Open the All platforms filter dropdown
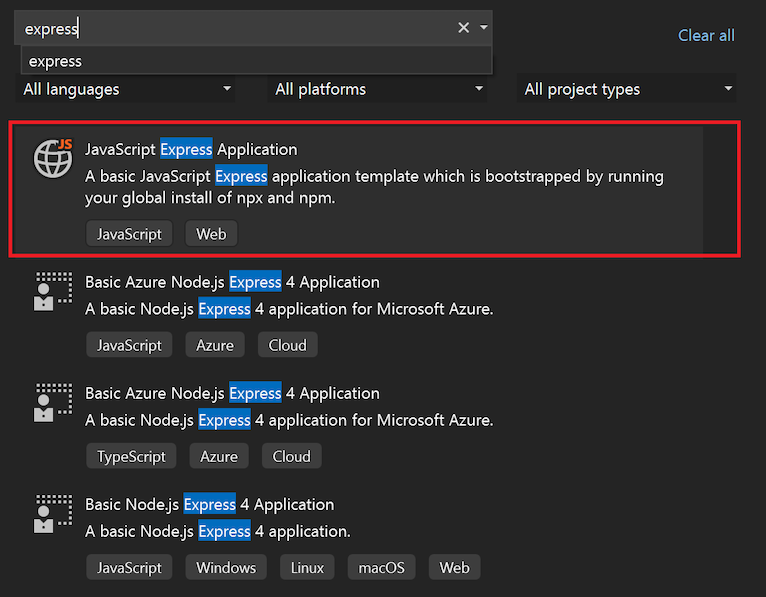This screenshot has width=766, height=597. click(x=379, y=89)
